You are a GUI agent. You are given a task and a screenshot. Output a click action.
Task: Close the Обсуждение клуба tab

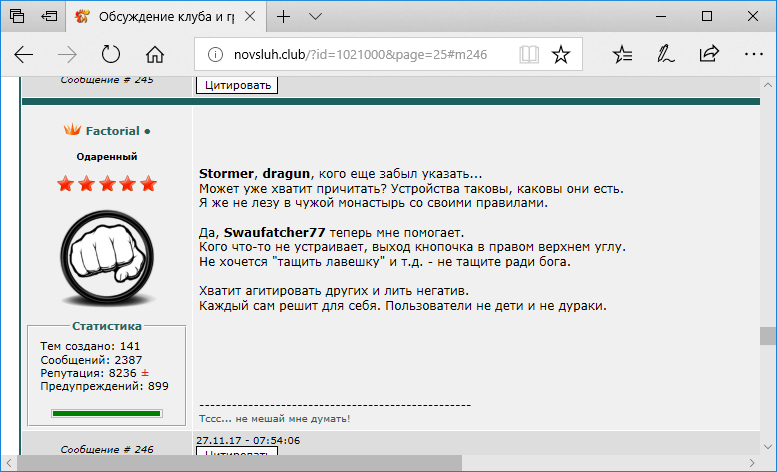coord(254,17)
